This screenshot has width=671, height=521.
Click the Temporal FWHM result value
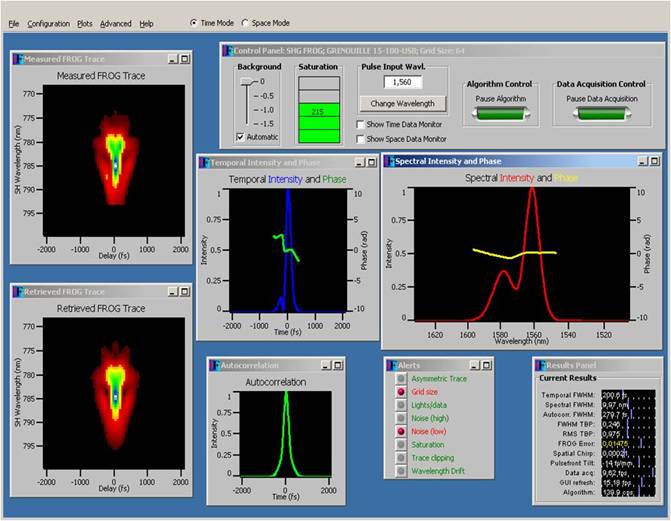(628, 395)
